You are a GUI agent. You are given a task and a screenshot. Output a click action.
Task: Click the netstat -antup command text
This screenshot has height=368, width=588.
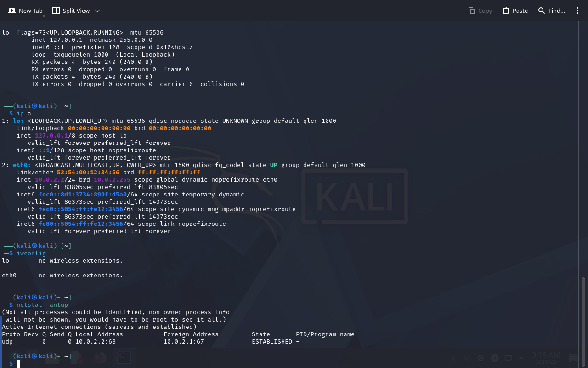click(x=42, y=305)
